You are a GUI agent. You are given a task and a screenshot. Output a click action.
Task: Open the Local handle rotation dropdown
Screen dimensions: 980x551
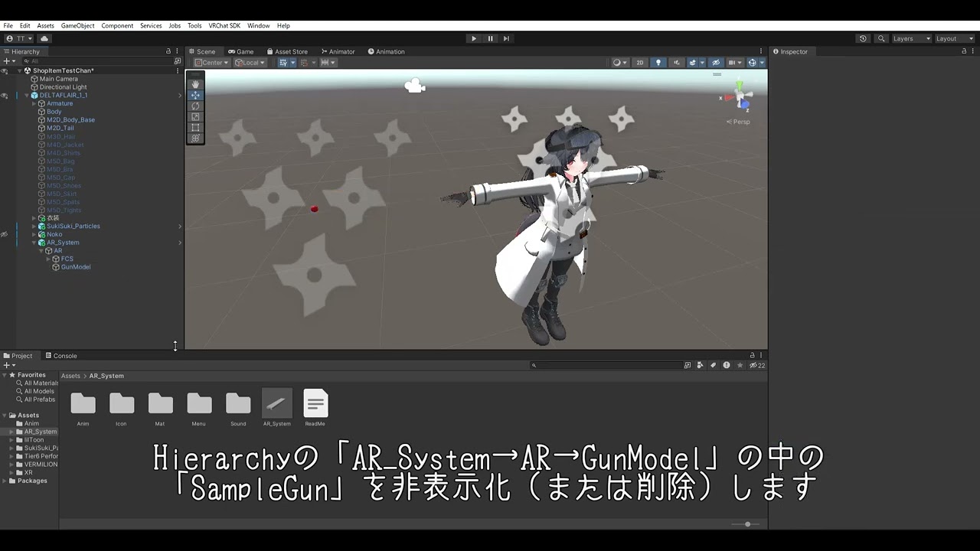[250, 63]
